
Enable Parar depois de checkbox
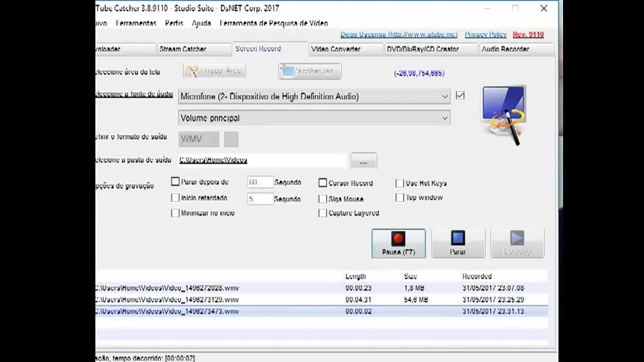175,182
